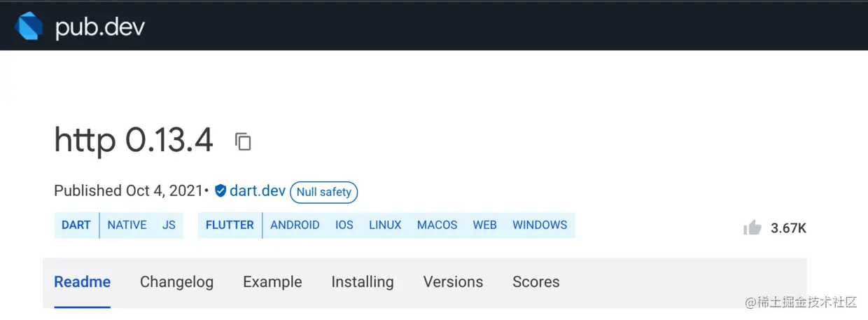Open the Scores tab
Viewport: 868px width, 320px height.
pyautogui.click(x=536, y=282)
